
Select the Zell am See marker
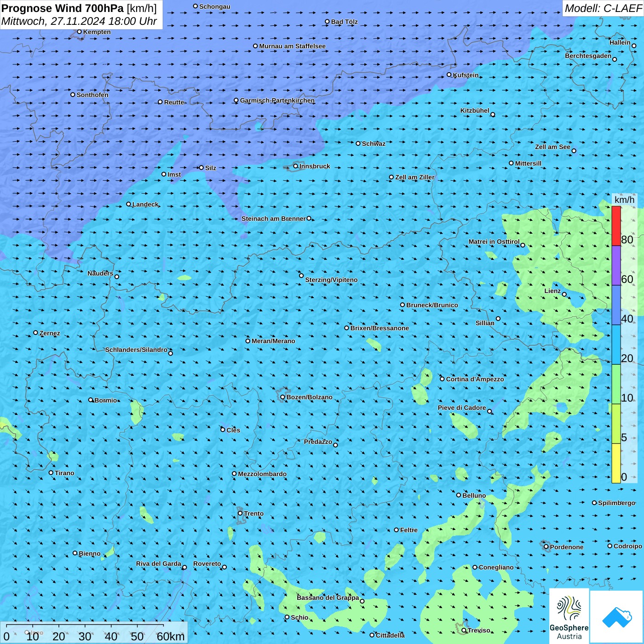point(574,150)
